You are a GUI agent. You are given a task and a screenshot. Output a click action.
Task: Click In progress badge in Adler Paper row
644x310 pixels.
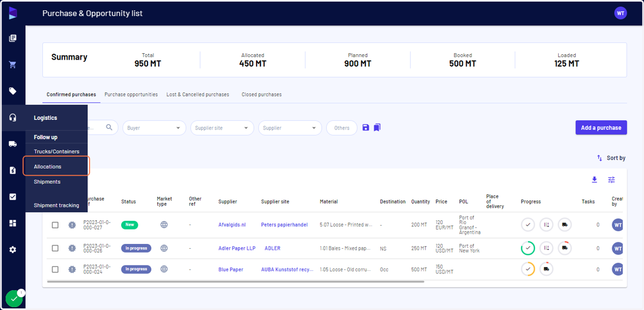(x=136, y=248)
